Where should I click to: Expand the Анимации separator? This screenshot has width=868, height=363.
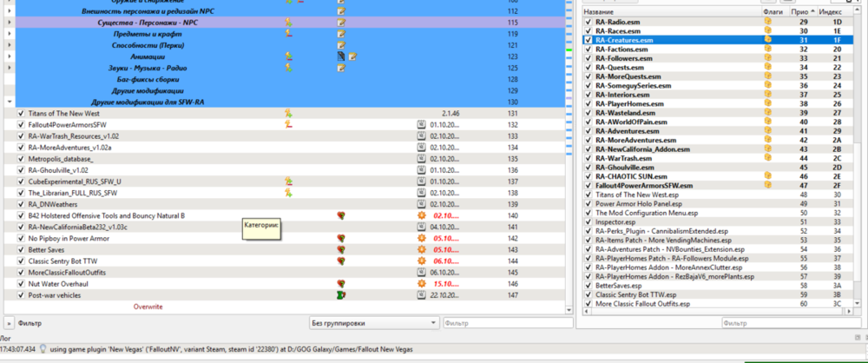10,56
